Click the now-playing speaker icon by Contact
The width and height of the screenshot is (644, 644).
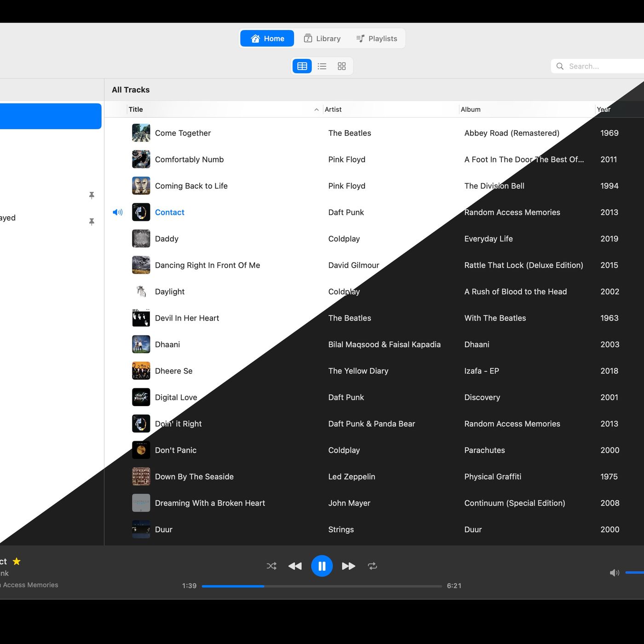[x=118, y=212]
